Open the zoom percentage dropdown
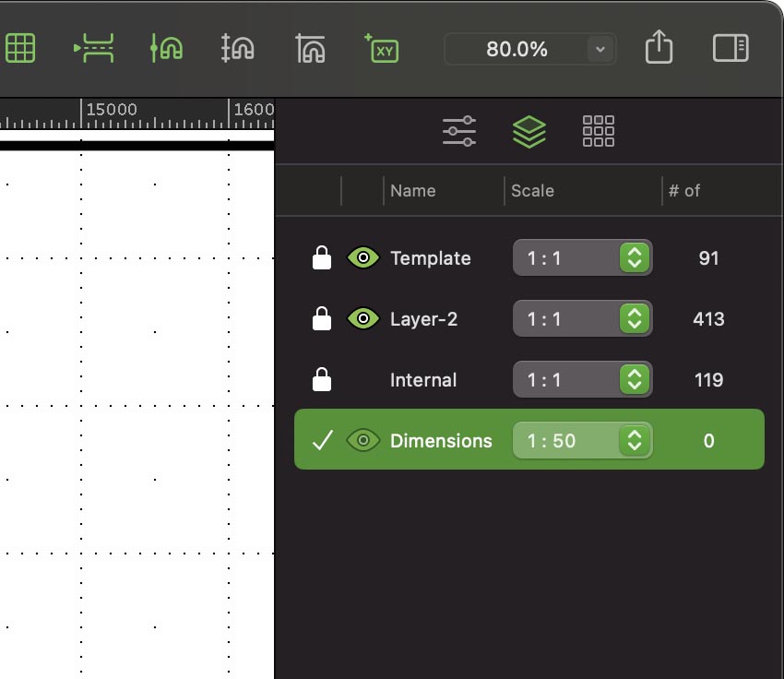Image resolution: width=784 pixels, height=679 pixels. pos(600,49)
